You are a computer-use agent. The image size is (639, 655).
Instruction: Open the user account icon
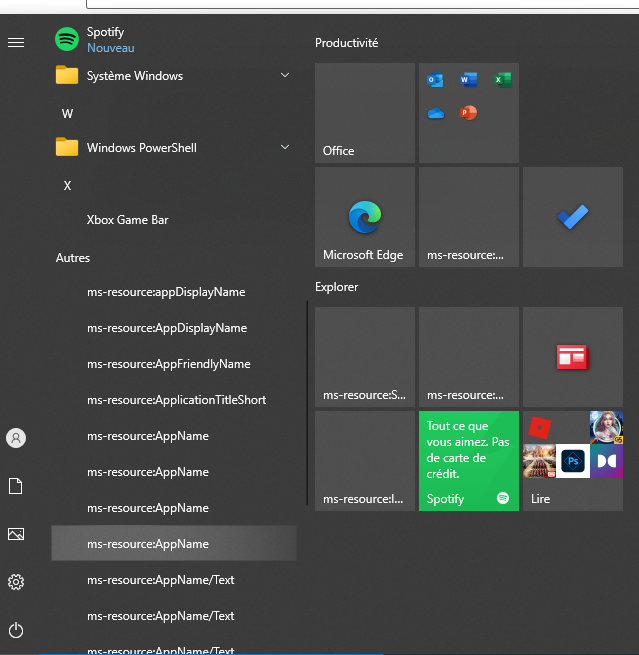click(16, 438)
